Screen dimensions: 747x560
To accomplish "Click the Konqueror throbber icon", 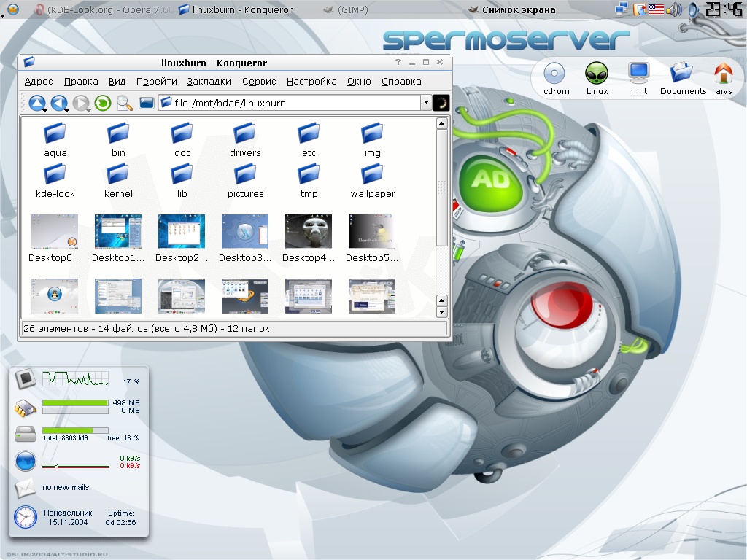I will pos(441,103).
